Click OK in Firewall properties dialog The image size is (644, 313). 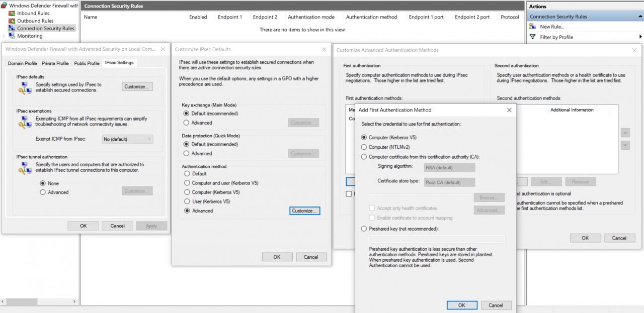point(84,226)
